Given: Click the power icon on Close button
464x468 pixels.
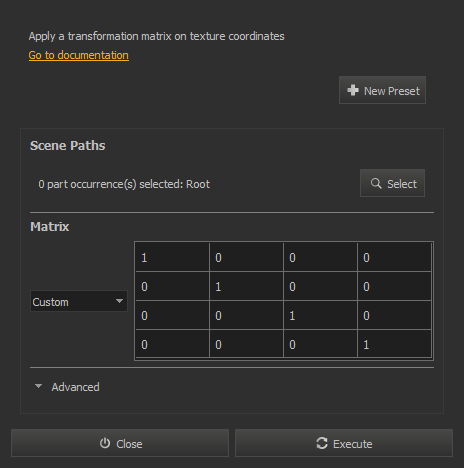Looking at the screenshot, I should (x=105, y=443).
